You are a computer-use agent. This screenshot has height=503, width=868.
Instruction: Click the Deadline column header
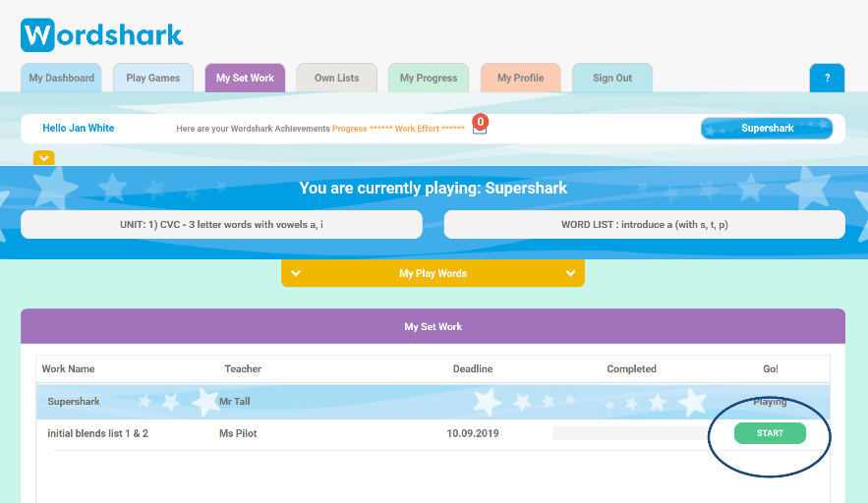click(473, 369)
